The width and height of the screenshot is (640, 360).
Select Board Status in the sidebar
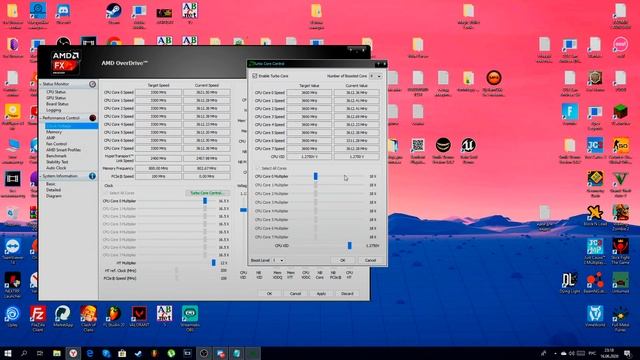(57, 104)
